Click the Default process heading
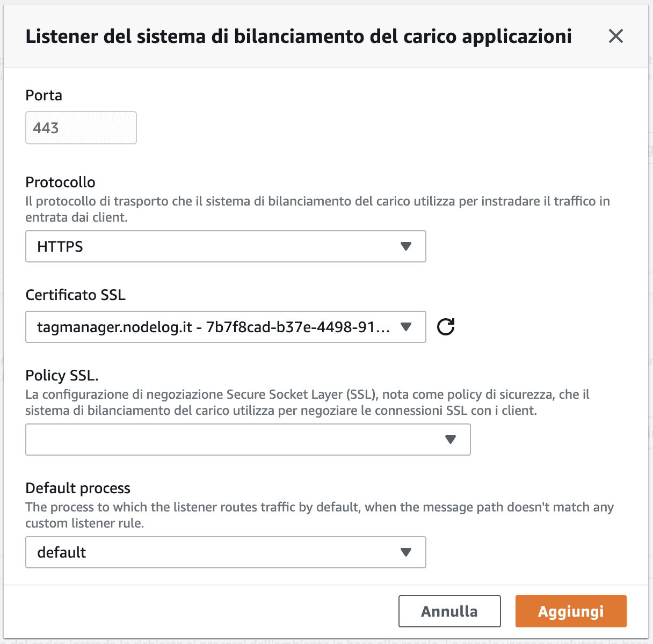Image resolution: width=653 pixels, height=644 pixels. tap(78, 488)
